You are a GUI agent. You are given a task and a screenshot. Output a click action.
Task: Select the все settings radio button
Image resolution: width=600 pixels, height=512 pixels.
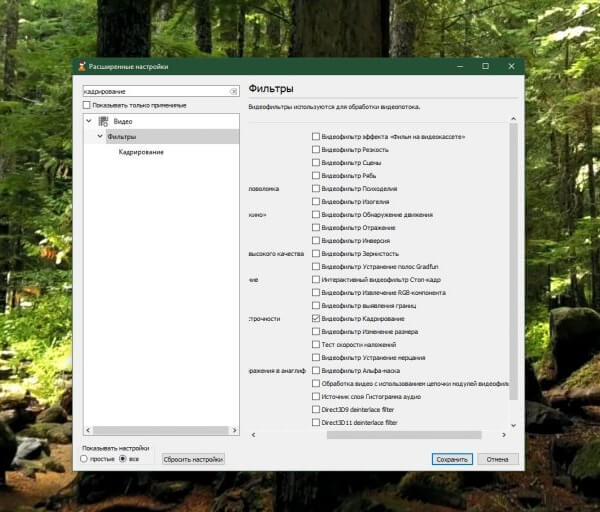coord(123,459)
